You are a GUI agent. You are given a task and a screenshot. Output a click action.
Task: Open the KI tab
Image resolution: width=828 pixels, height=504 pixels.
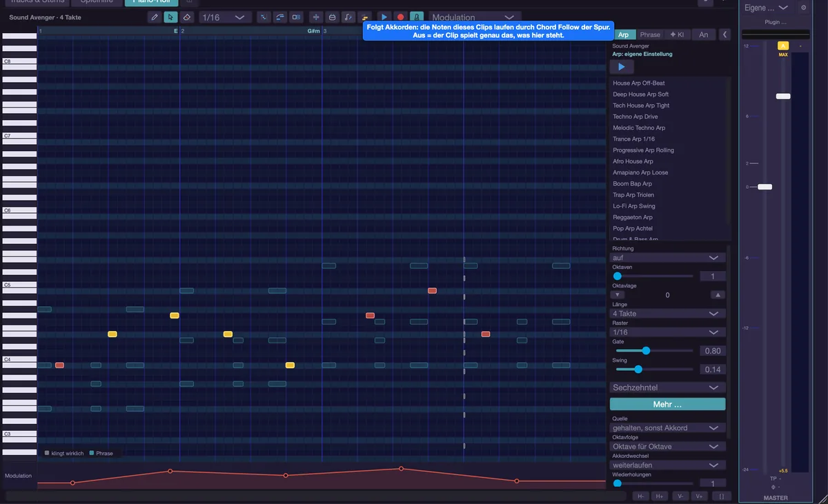pos(677,34)
